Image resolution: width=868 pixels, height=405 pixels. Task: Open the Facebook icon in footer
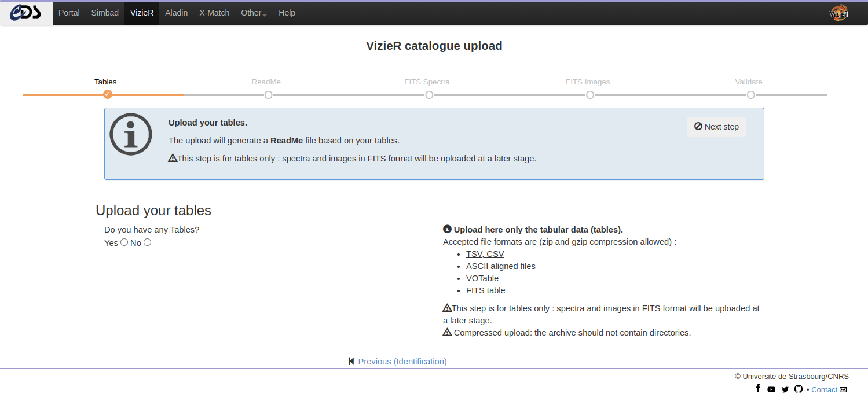click(x=758, y=389)
